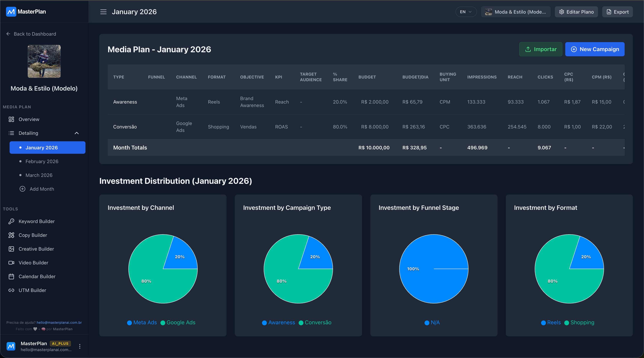The image size is (644, 358).
Task: Click the UTM Builder link icon
Action: [11, 290]
